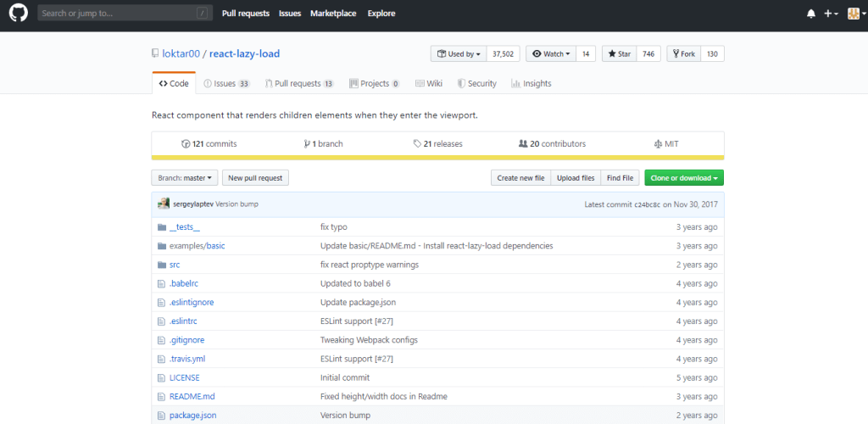Open the notifications bell
Image resolution: width=868 pixels, height=424 pixels.
[811, 14]
